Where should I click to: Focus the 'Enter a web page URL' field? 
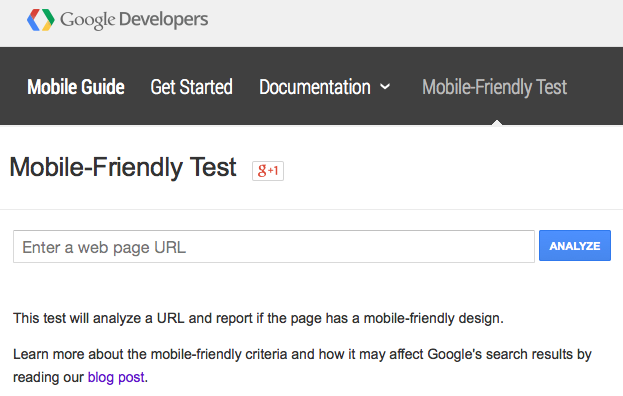(x=274, y=247)
